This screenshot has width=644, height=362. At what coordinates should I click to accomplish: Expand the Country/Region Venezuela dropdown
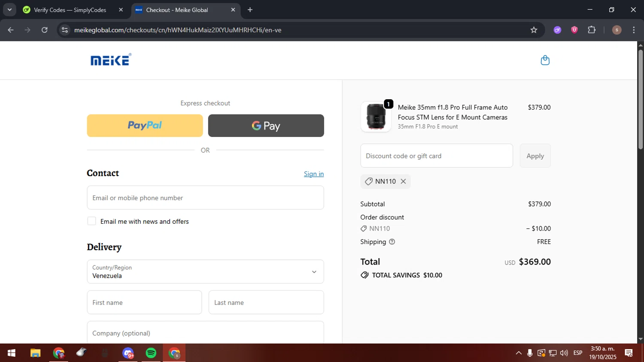[x=205, y=271]
